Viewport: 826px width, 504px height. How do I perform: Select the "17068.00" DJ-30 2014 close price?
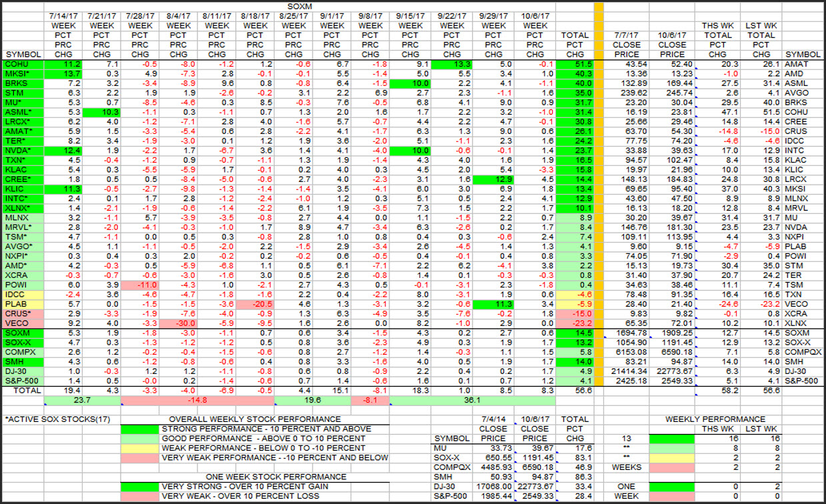493,487
